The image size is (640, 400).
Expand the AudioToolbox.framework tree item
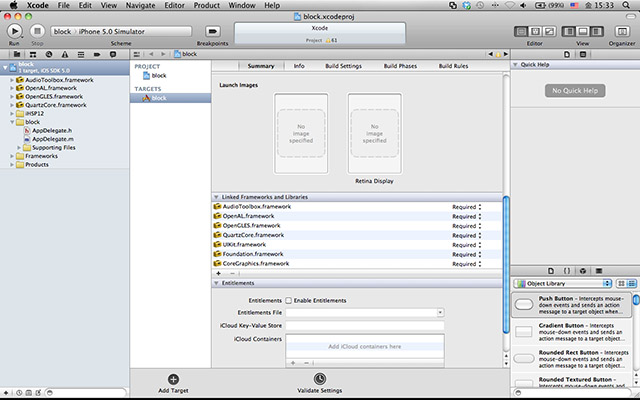click(12, 80)
